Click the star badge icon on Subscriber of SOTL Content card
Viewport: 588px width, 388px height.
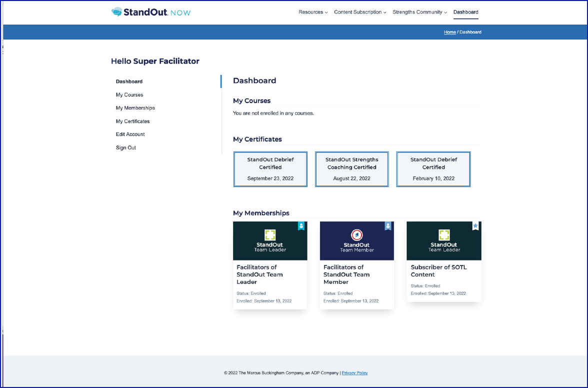[475, 225]
